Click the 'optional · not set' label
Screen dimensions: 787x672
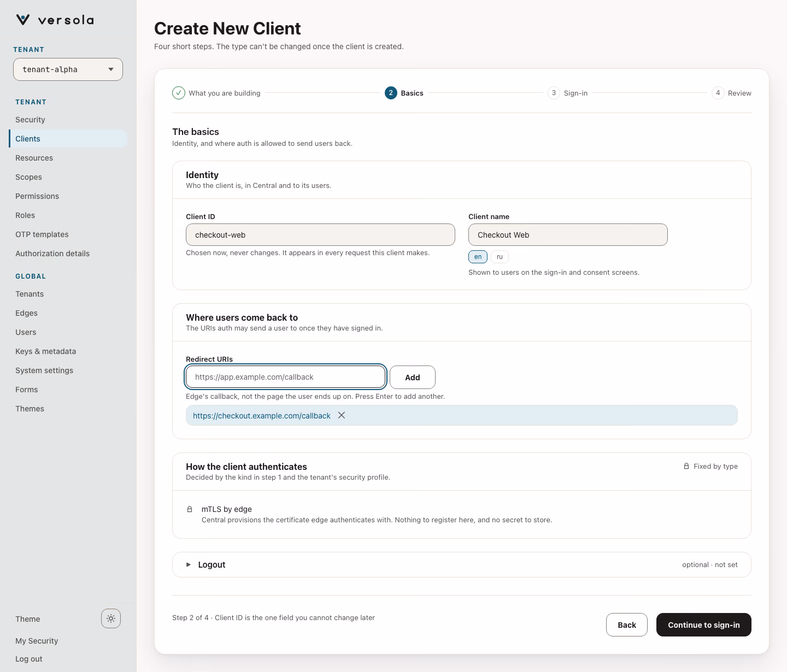tap(710, 565)
